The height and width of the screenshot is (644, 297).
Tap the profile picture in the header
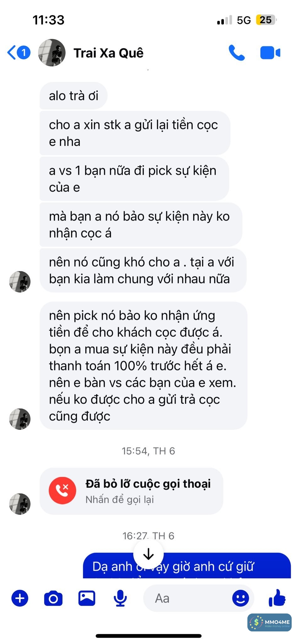pyautogui.click(x=52, y=53)
